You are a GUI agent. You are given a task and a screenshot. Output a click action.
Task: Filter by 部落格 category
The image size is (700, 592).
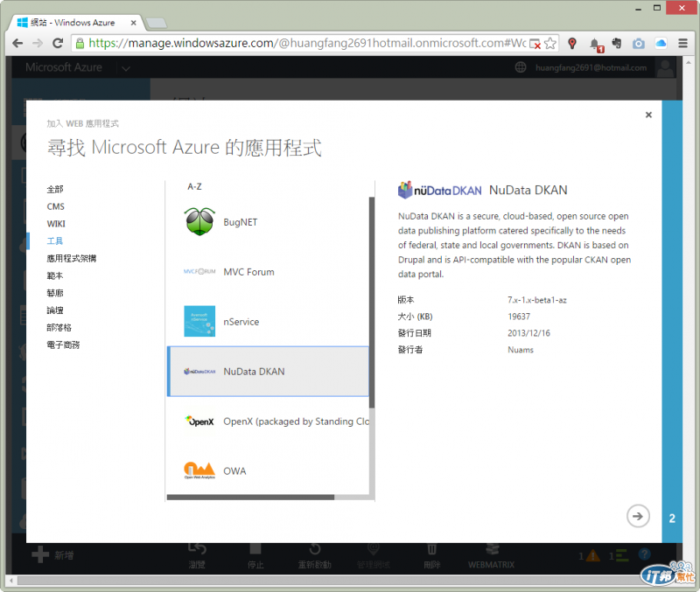(x=59, y=327)
